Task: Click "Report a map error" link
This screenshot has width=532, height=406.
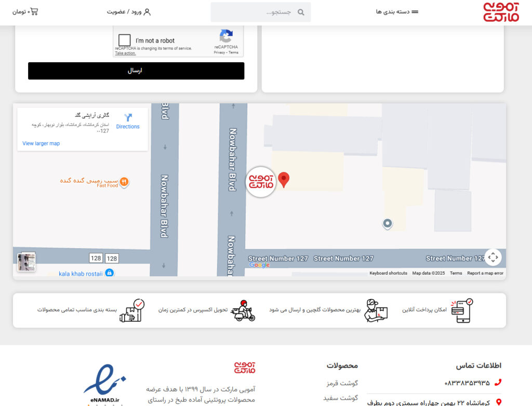Action: pyautogui.click(x=485, y=273)
